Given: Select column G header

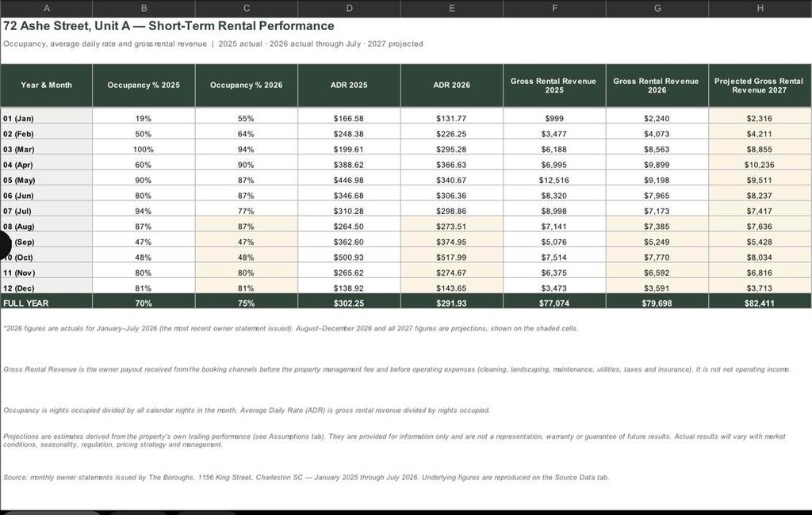Looking at the screenshot, I should [x=657, y=8].
